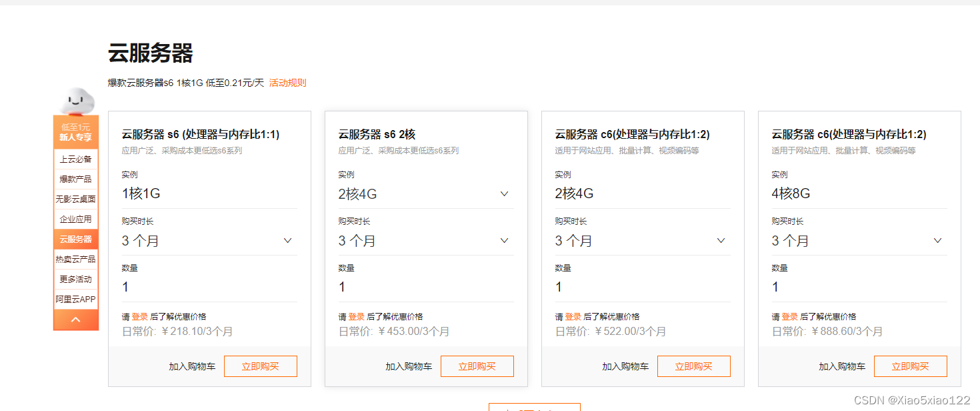The image size is (980, 411).
Task: Click quantity field in the s6 2核 card
Action: coord(426,288)
